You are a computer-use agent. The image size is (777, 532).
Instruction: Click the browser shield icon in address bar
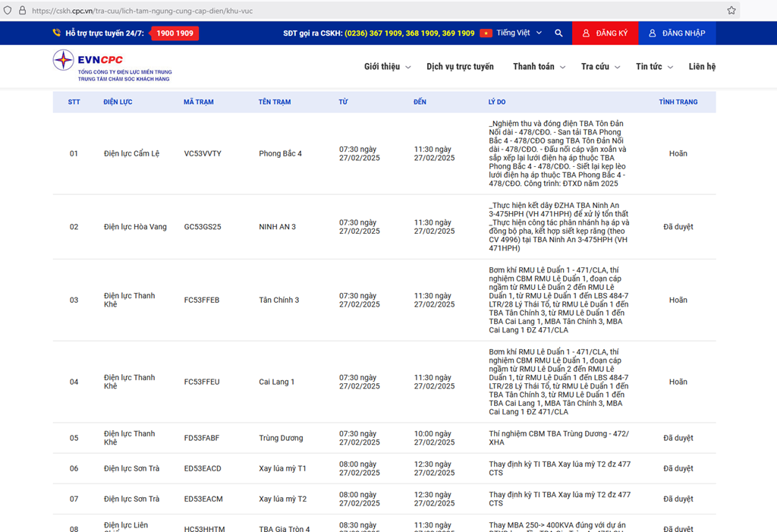point(8,11)
